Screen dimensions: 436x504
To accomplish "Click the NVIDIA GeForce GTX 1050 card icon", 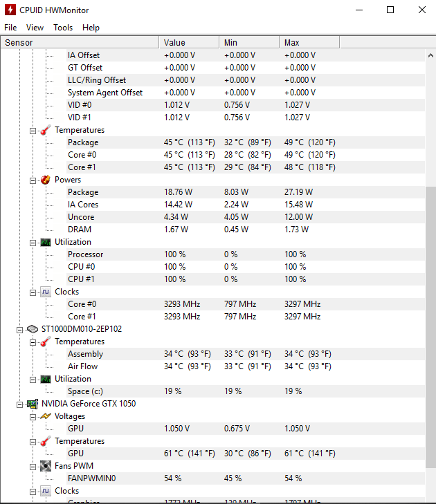I will [32, 404].
